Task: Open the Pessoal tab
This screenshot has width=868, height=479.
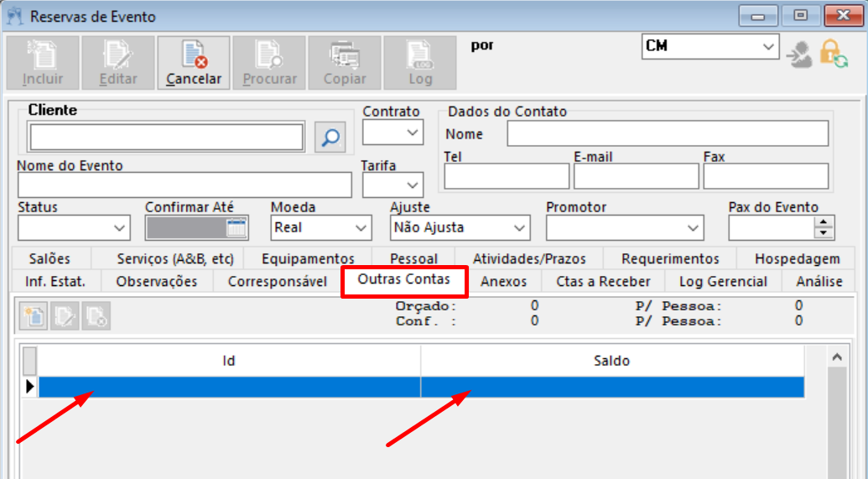Action: click(x=413, y=258)
